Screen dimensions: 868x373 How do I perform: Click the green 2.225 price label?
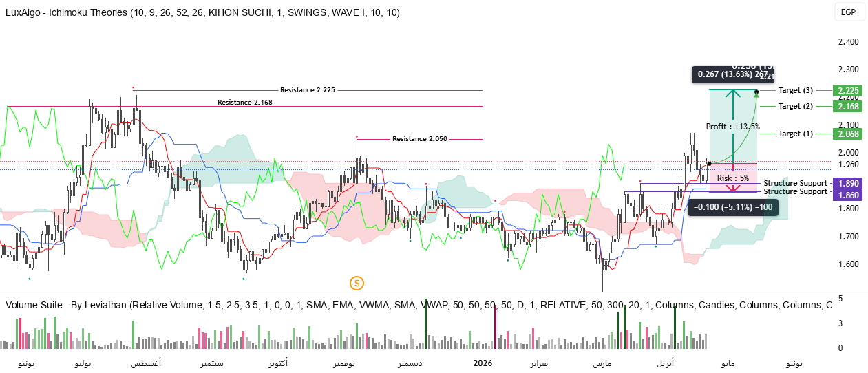point(846,91)
